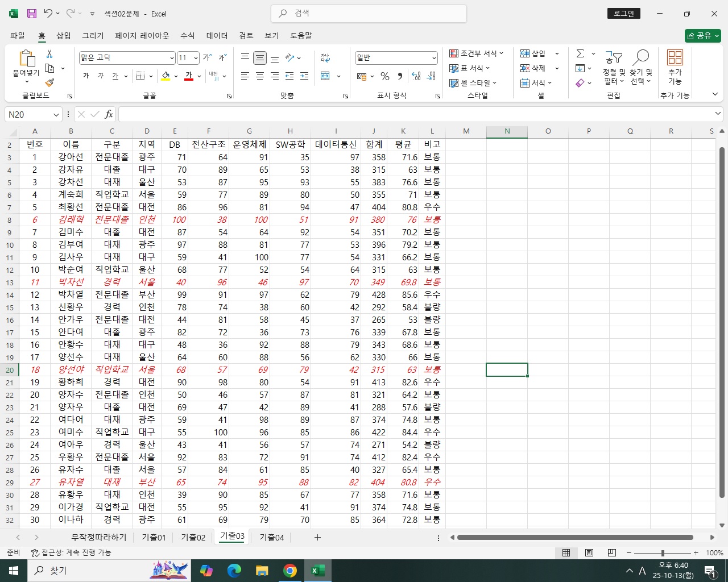Toggle bold 가 formatting
728x582 pixels.
[x=86, y=76]
